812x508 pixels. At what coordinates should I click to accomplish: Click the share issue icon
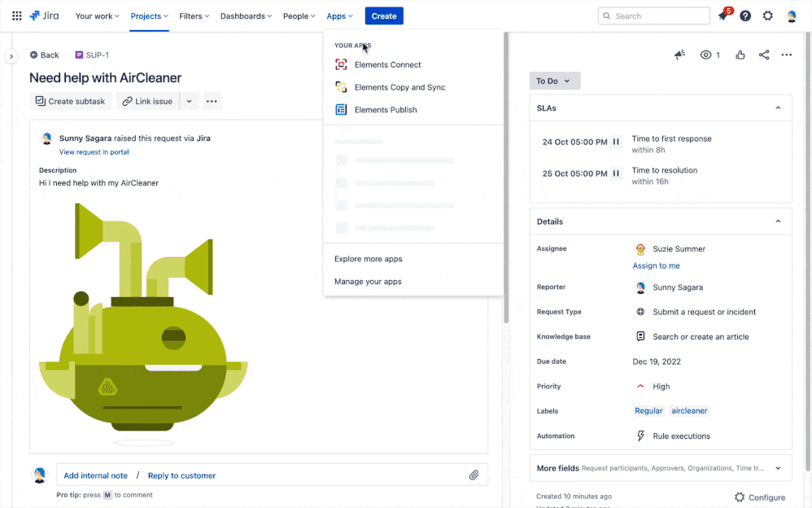764,55
